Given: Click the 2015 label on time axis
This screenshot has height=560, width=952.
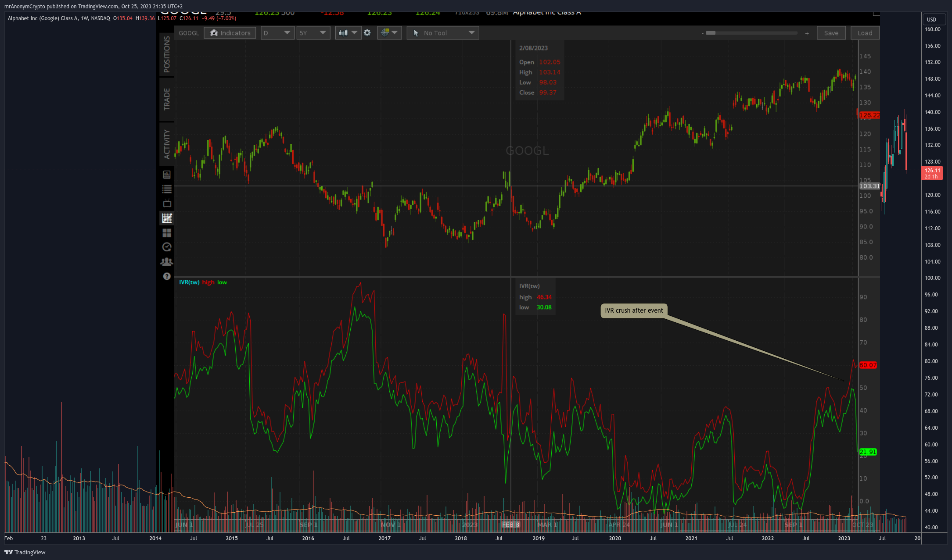Looking at the screenshot, I should click(x=231, y=538).
